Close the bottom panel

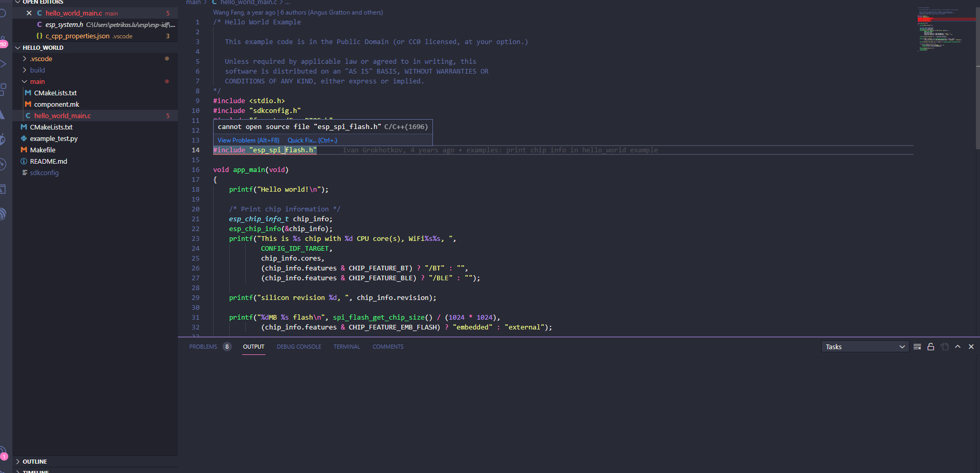click(971, 347)
